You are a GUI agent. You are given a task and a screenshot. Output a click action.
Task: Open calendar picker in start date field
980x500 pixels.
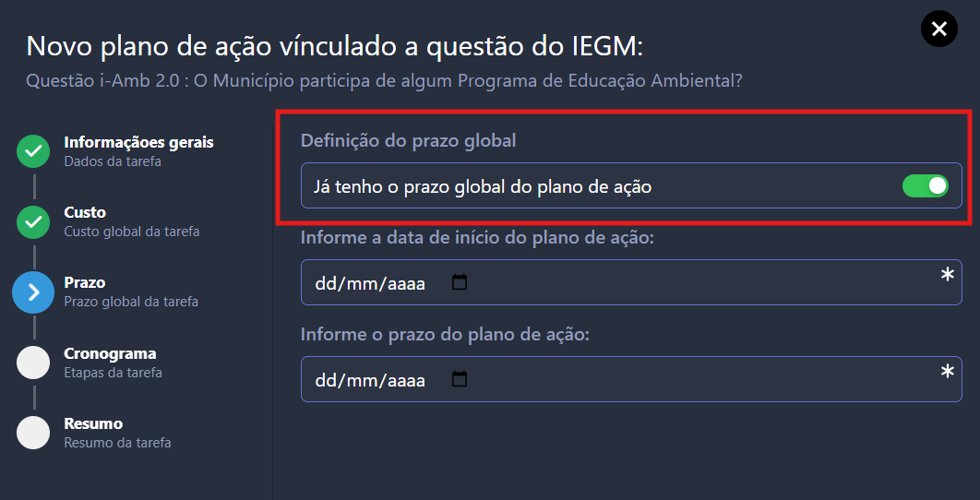pyautogui.click(x=460, y=282)
